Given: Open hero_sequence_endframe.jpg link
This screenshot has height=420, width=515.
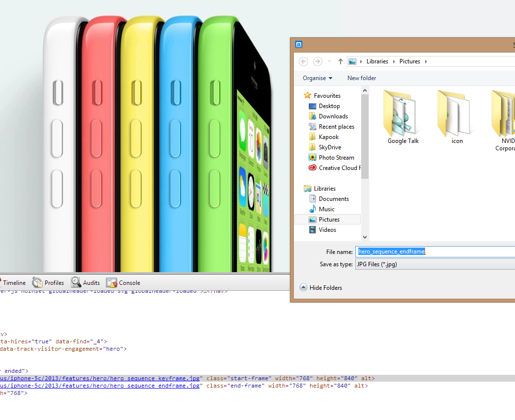Looking at the screenshot, I should point(100,386).
